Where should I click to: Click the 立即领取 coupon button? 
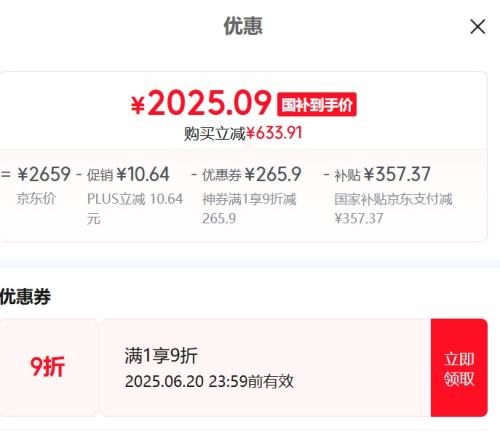click(459, 368)
